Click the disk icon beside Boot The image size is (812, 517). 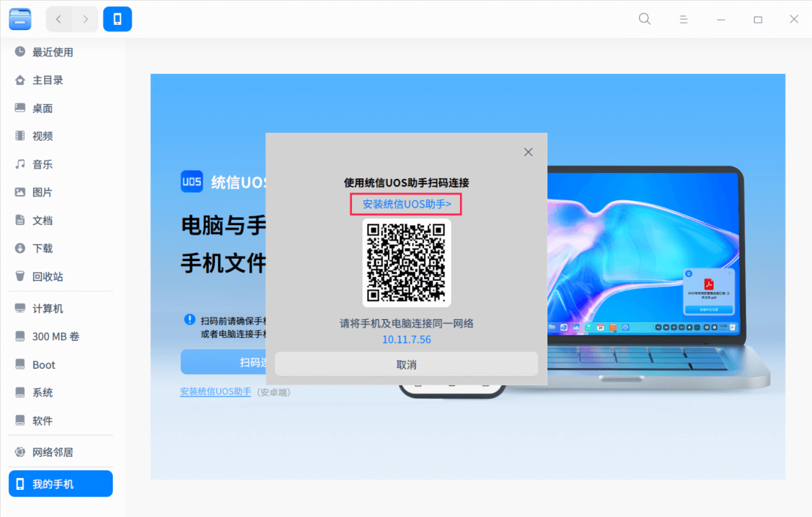pos(20,364)
